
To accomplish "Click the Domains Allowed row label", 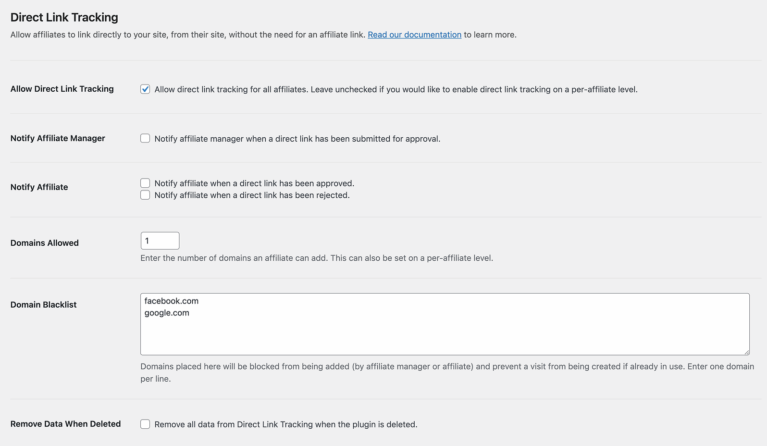I will pos(45,243).
